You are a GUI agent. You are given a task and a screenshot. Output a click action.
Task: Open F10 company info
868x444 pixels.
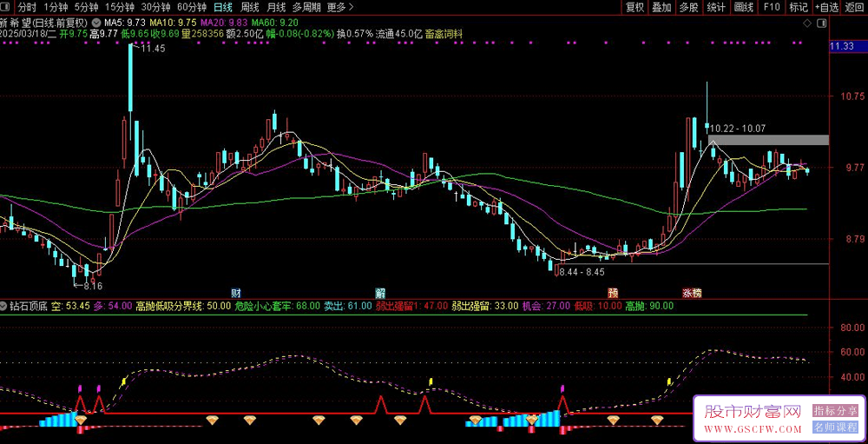(772, 7)
